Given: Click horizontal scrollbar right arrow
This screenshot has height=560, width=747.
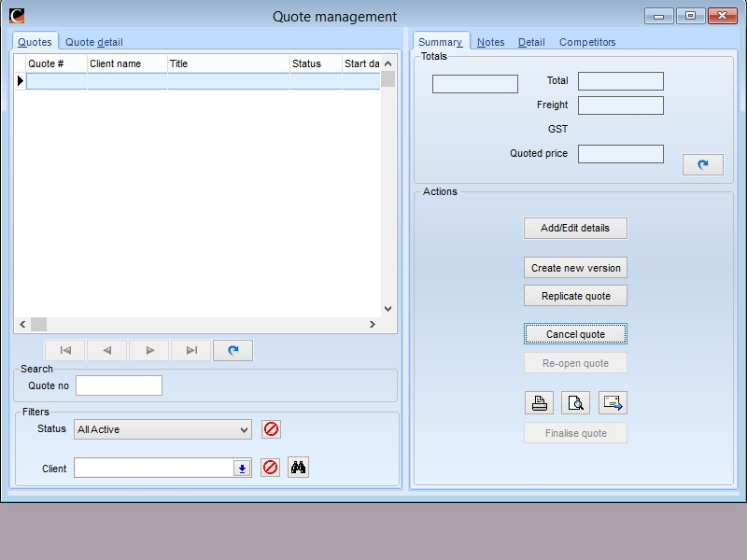Looking at the screenshot, I should 373,324.
